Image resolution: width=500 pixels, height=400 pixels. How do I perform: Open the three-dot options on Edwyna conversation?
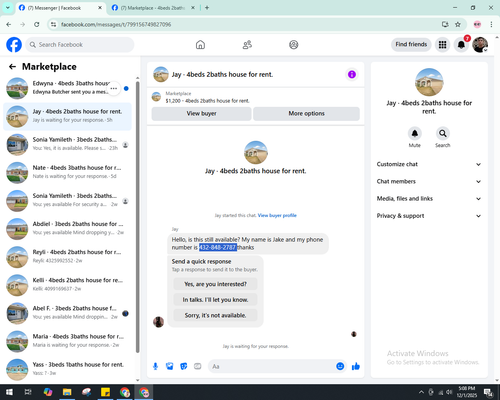click(114, 88)
